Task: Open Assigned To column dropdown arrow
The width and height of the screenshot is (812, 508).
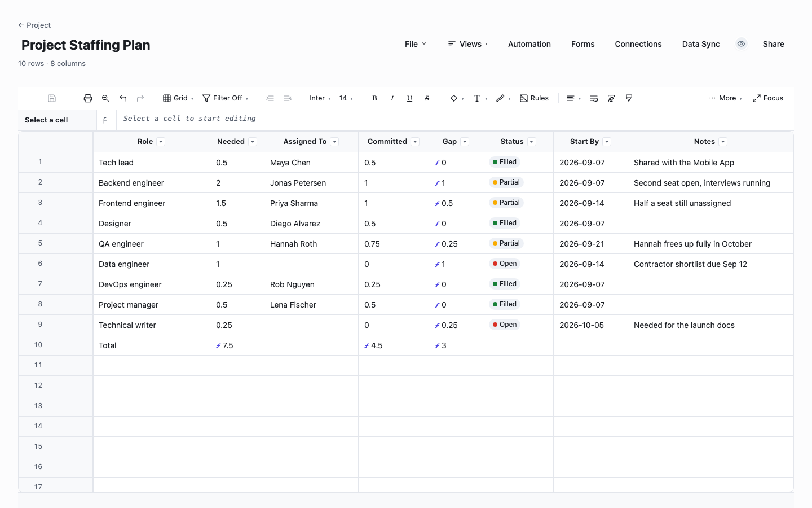Action: tap(334, 142)
